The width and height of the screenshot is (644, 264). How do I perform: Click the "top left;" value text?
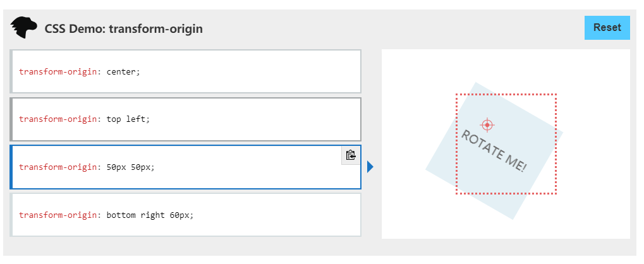click(x=128, y=119)
